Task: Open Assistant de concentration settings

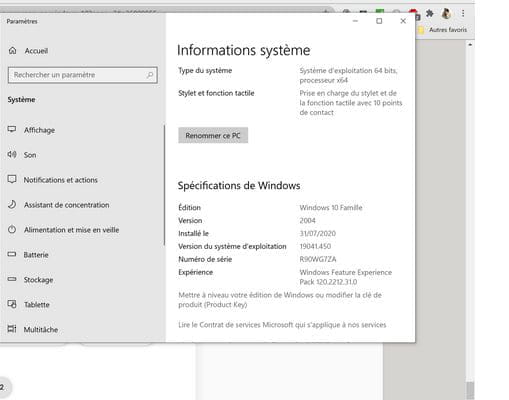Action: click(66, 205)
